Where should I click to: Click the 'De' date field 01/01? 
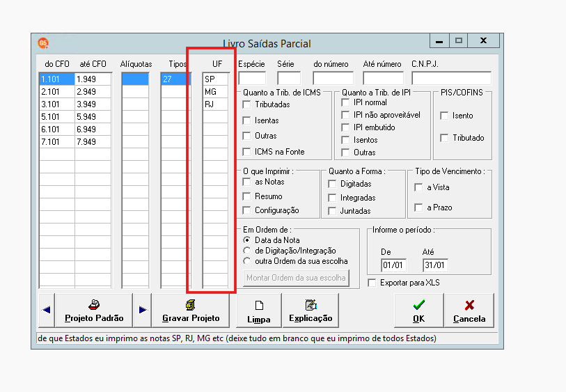(x=393, y=265)
